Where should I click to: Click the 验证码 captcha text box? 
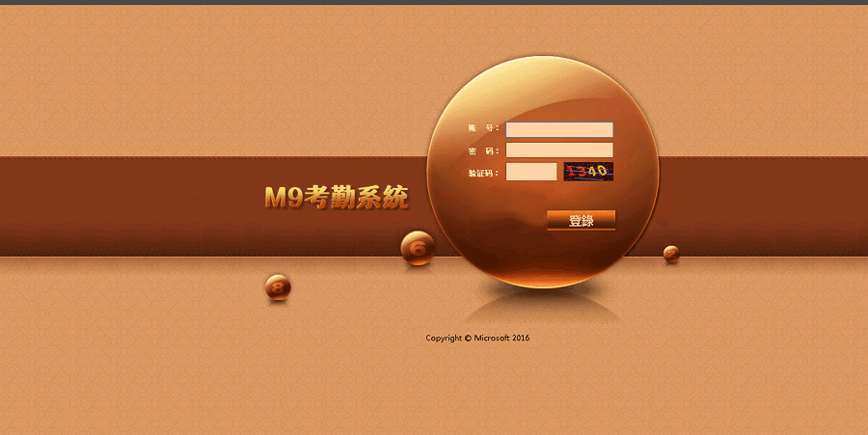coord(531,172)
